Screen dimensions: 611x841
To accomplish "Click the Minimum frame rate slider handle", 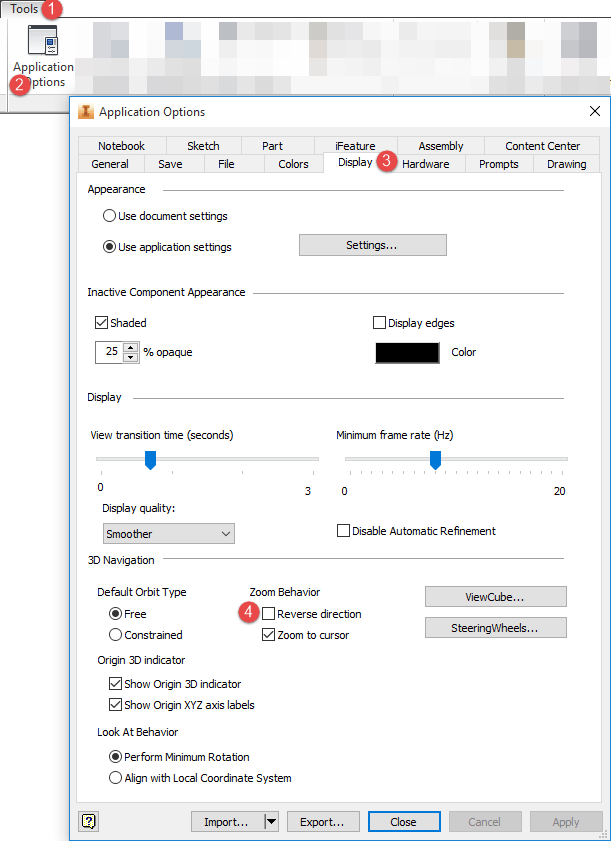I will click(x=436, y=460).
